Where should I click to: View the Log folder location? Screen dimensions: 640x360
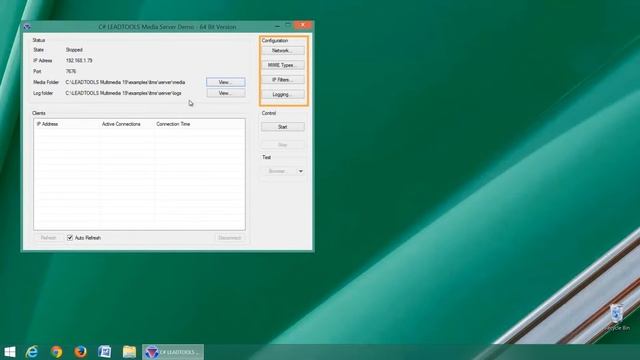pos(226,93)
